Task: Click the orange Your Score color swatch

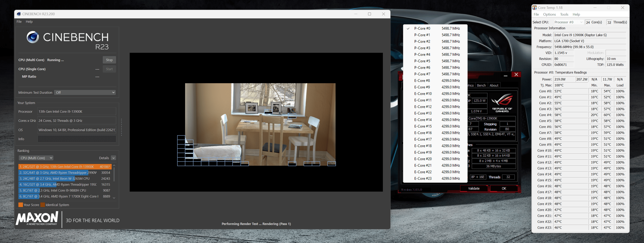Action: 21,205
